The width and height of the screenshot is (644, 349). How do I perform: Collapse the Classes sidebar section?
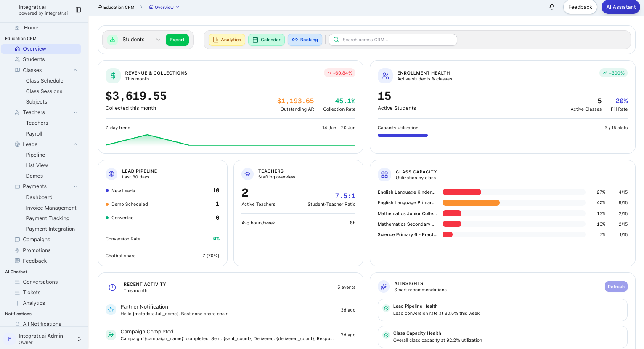[x=75, y=70]
